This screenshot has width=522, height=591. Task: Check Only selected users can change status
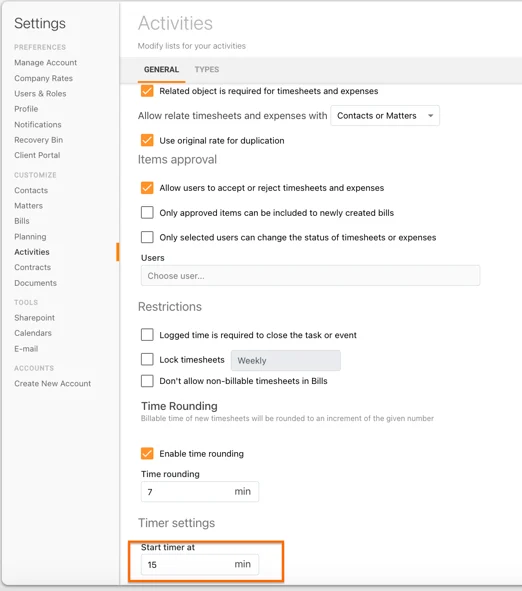click(x=147, y=237)
